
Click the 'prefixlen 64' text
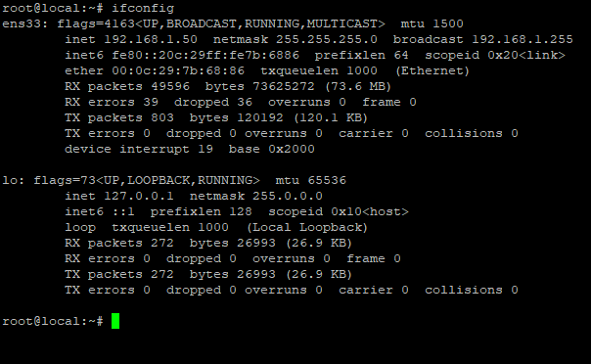(361, 55)
